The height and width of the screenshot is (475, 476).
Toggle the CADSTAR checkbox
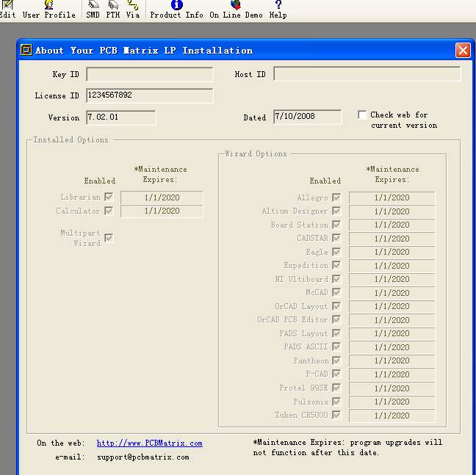[x=336, y=238]
